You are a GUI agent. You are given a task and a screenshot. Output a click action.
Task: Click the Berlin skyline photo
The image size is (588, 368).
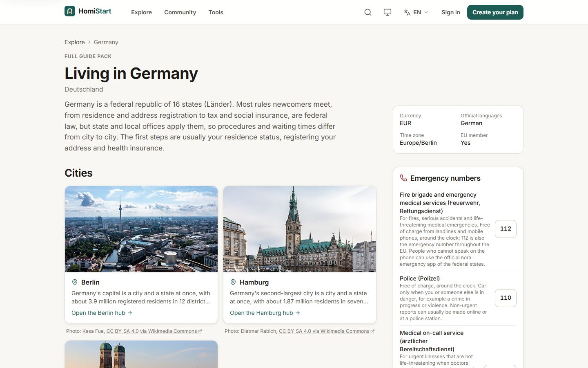click(x=141, y=229)
